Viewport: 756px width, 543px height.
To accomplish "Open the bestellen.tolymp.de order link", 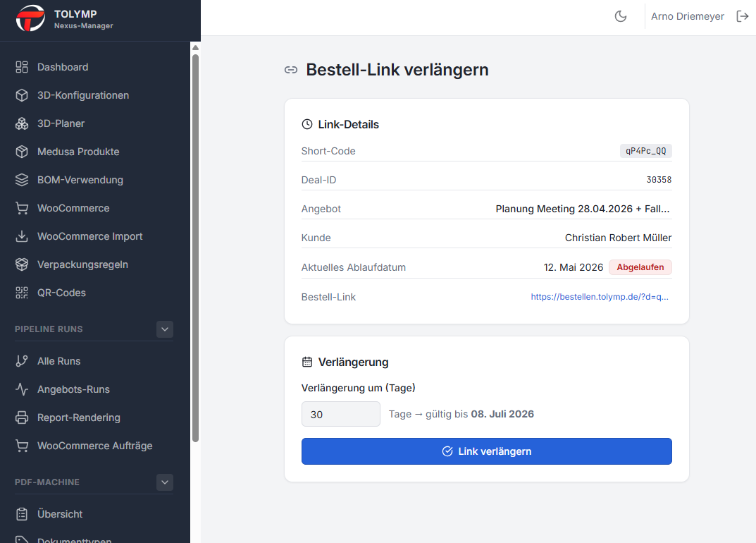I will click(x=600, y=297).
